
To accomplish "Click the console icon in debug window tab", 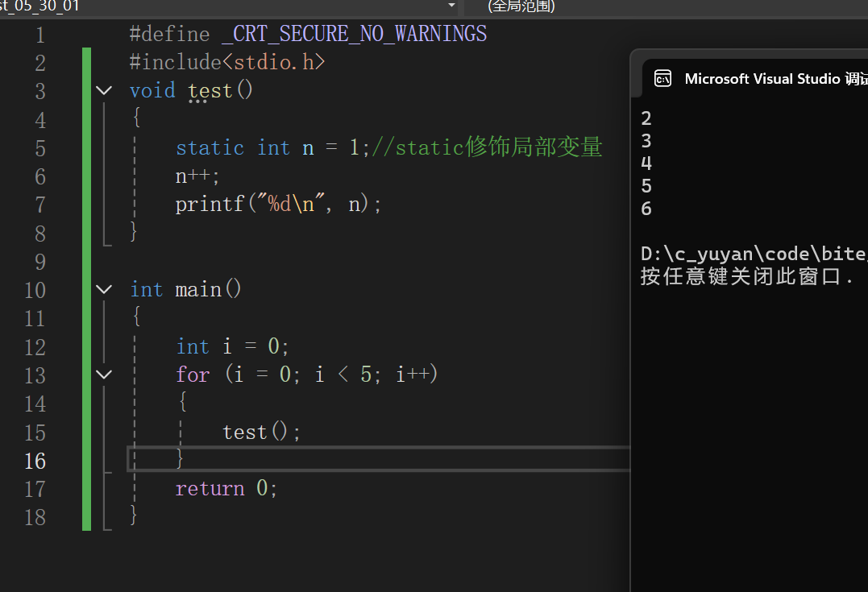I will coord(662,79).
